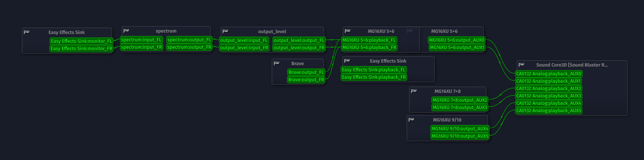Select the Easy Effects Sink:monitor_FL port

pyautogui.click(x=82, y=41)
